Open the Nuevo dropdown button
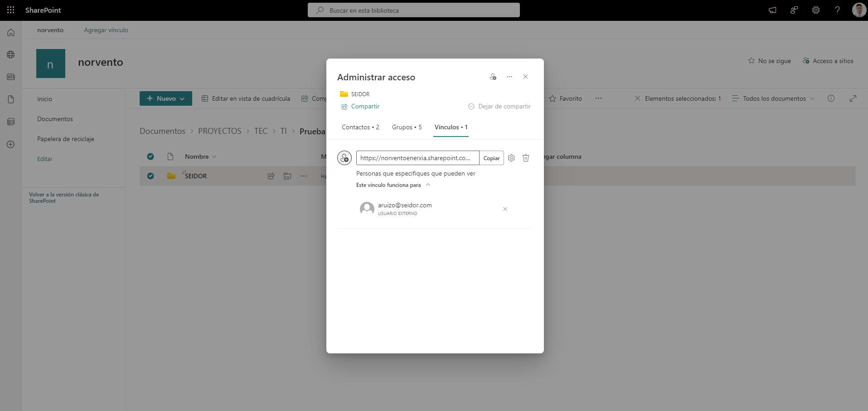Screen dimensions: 868x411 [166, 98]
